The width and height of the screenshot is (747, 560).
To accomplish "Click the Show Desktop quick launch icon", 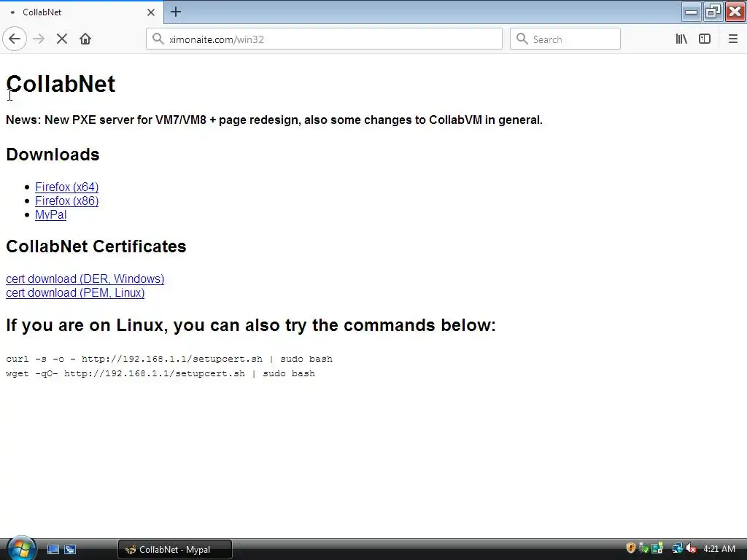I will (x=53, y=550).
